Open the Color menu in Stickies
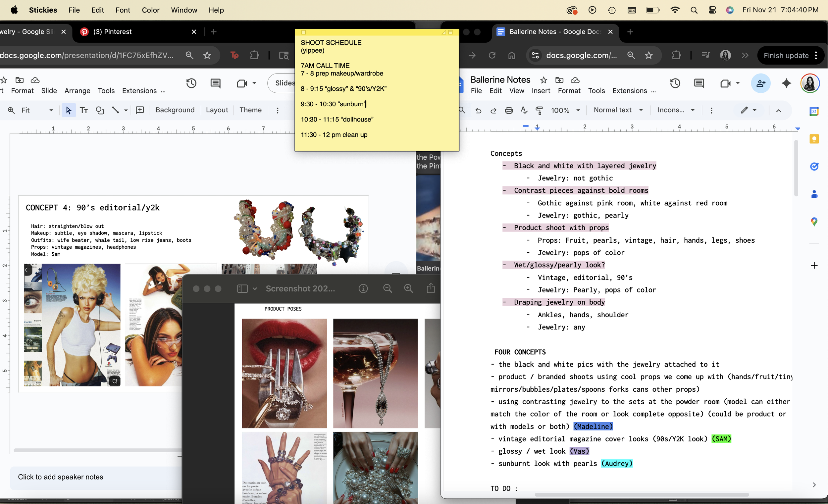The height and width of the screenshot is (504, 828). 150,10
